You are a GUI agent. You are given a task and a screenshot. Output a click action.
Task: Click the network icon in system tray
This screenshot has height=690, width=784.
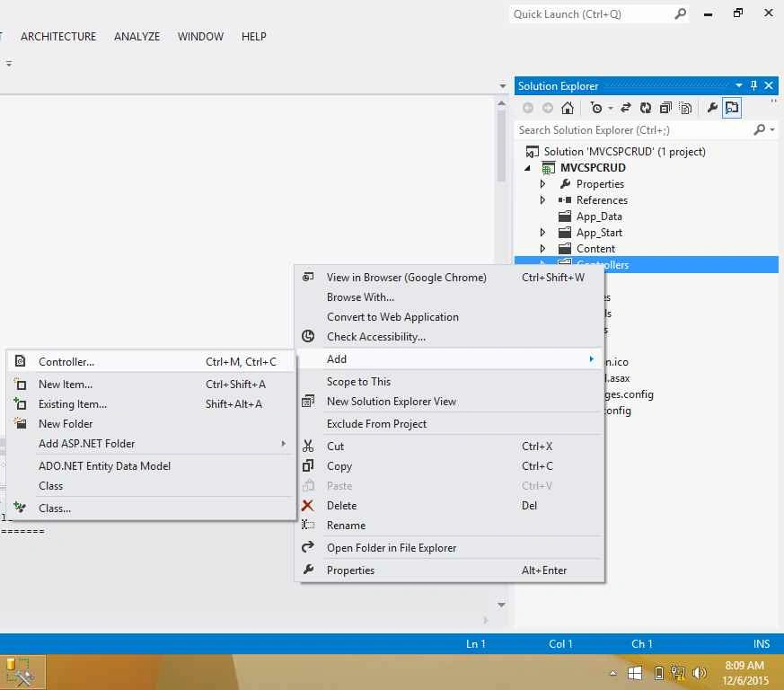click(679, 673)
